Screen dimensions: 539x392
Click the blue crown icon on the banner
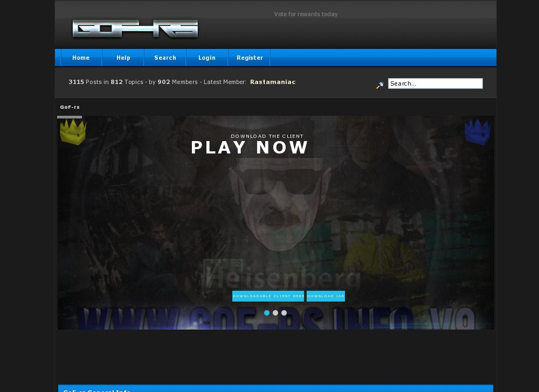coord(478,131)
